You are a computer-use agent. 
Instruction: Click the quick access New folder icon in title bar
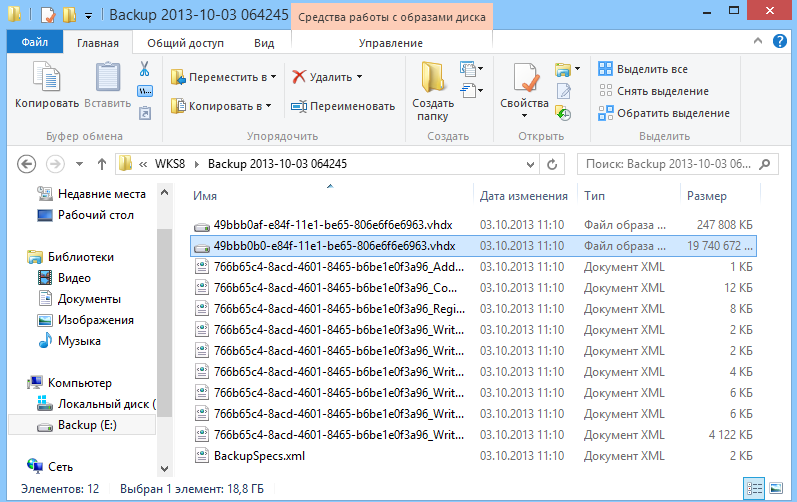[x=69, y=15]
